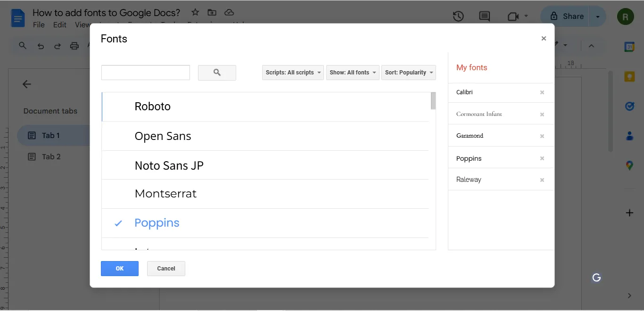Expand the Share options arrow
The width and height of the screenshot is (644, 311).
(x=598, y=16)
